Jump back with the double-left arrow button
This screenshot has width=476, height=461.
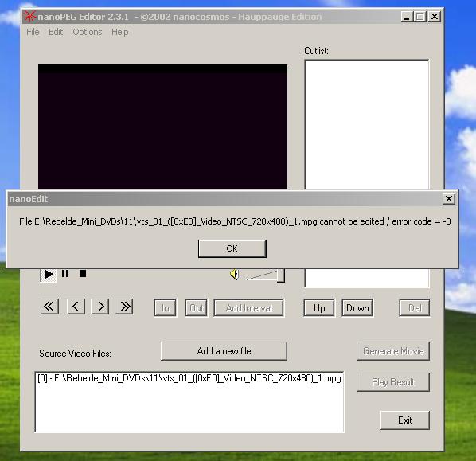(x=49, y=307)
